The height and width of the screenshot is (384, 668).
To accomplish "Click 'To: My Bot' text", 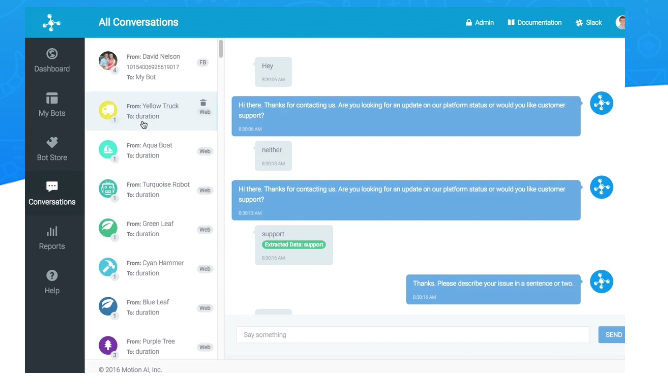I will pyautogui.click(x=141, y=77).
